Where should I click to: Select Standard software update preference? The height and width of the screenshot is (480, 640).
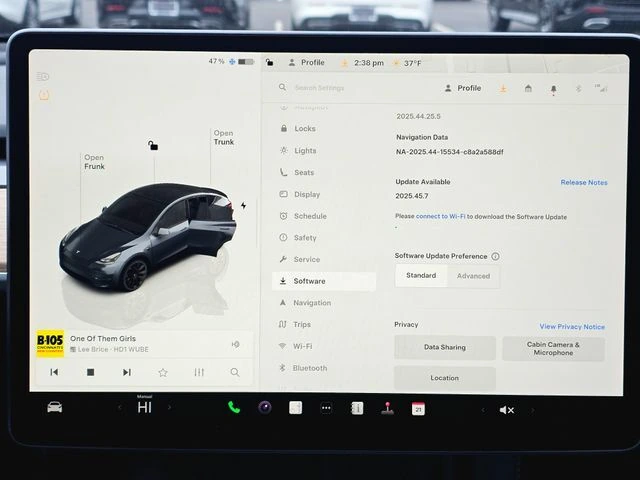pyautogui.click(x=421, y=276)
